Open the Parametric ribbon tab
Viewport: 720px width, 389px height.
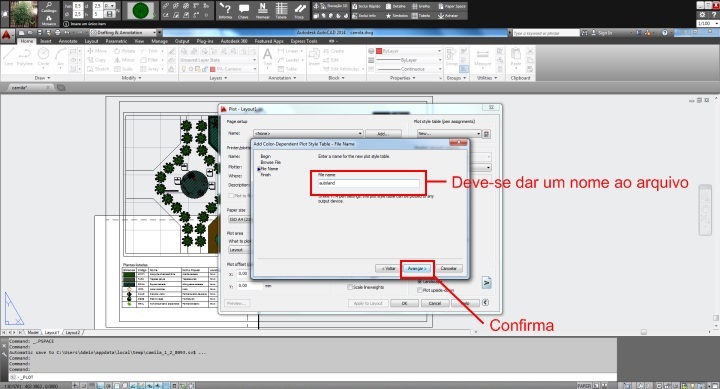coord(116,41)
